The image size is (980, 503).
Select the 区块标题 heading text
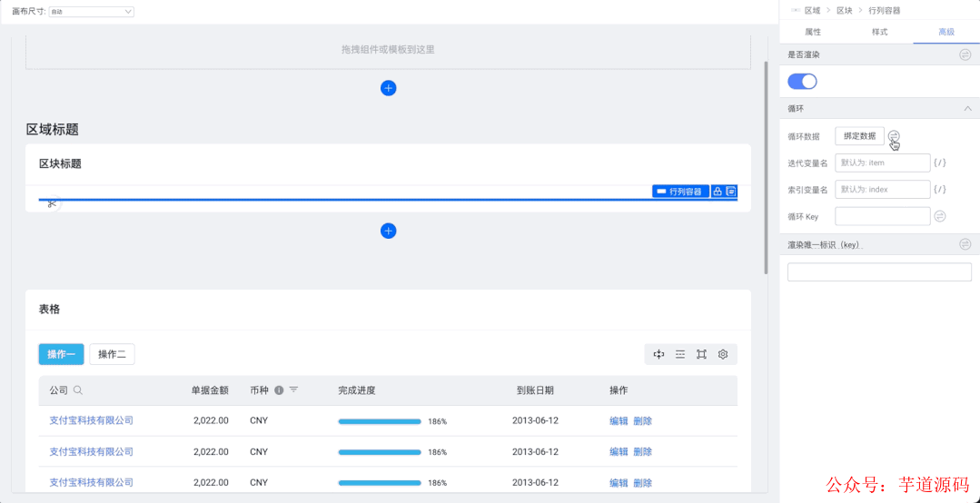pyautogui.click(x=60, y=163)
